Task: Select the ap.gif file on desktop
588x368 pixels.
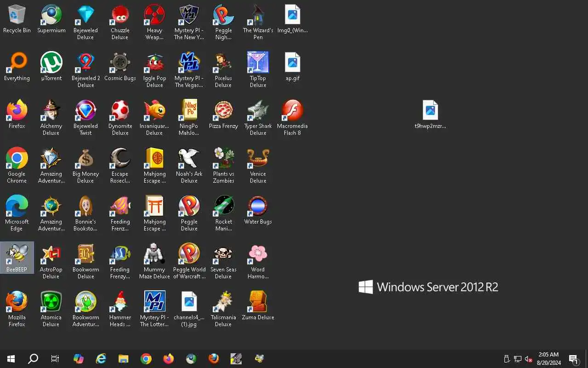Action: [293, 67]
